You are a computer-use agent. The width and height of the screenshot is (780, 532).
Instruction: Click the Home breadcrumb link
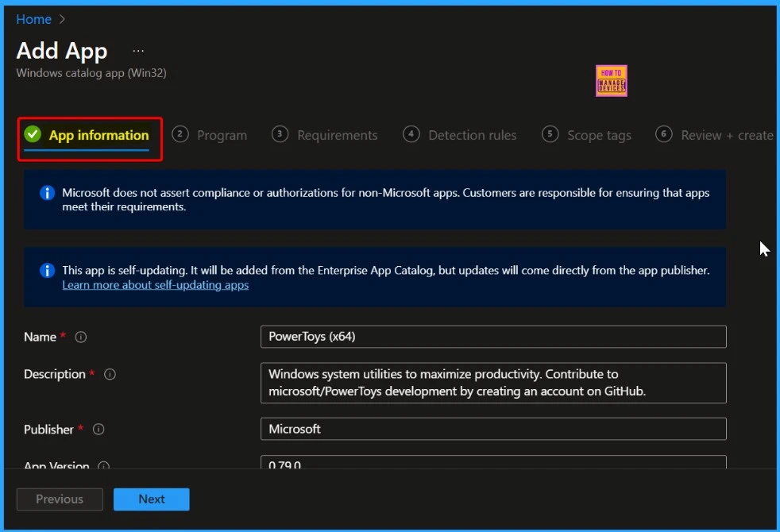(34, 19)
